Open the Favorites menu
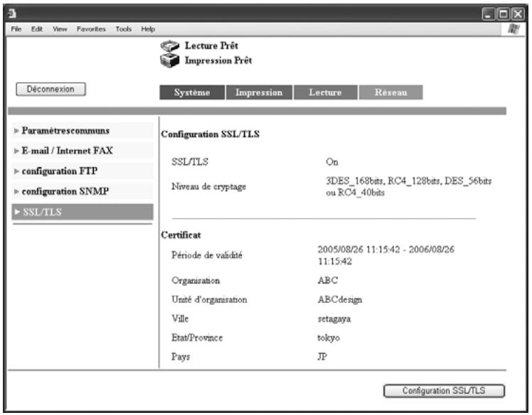Screen dimensions: 532x415 tap(91, 29)
